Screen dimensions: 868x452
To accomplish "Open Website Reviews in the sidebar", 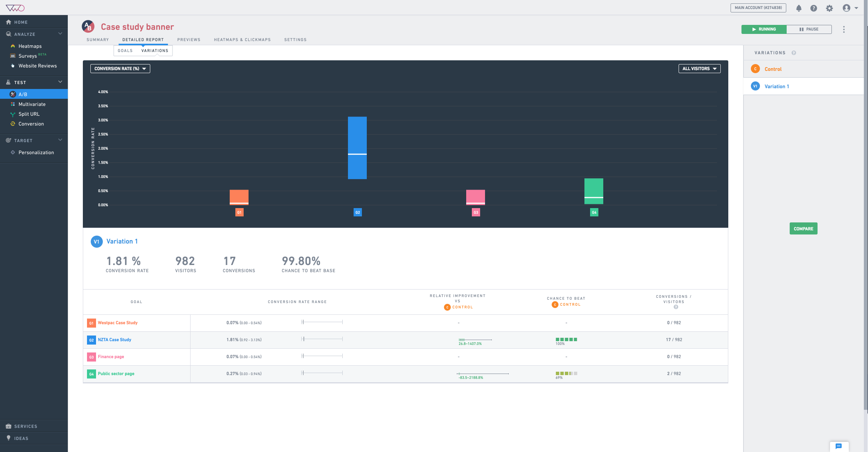I will 38,66.
